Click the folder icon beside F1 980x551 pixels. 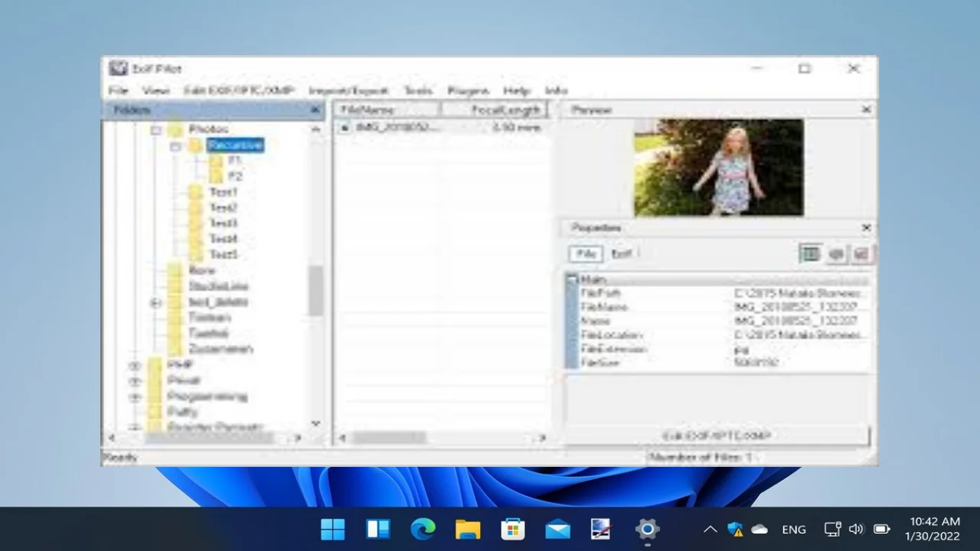pos(216,161)
